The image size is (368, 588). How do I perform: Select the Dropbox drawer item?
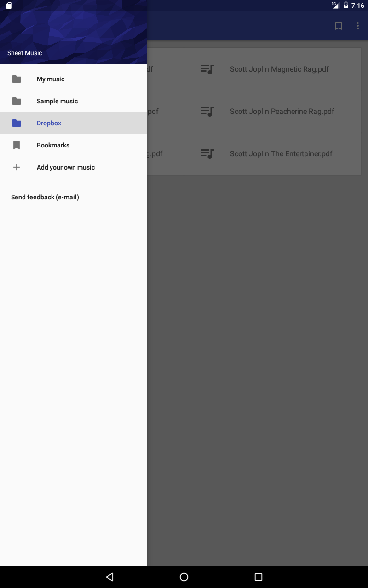(74, 123)
